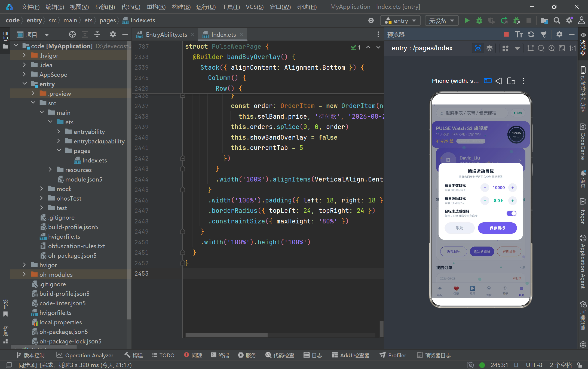588x369 pixels.
Task: Zoom out in the previewer
Action: pos(541,48)
